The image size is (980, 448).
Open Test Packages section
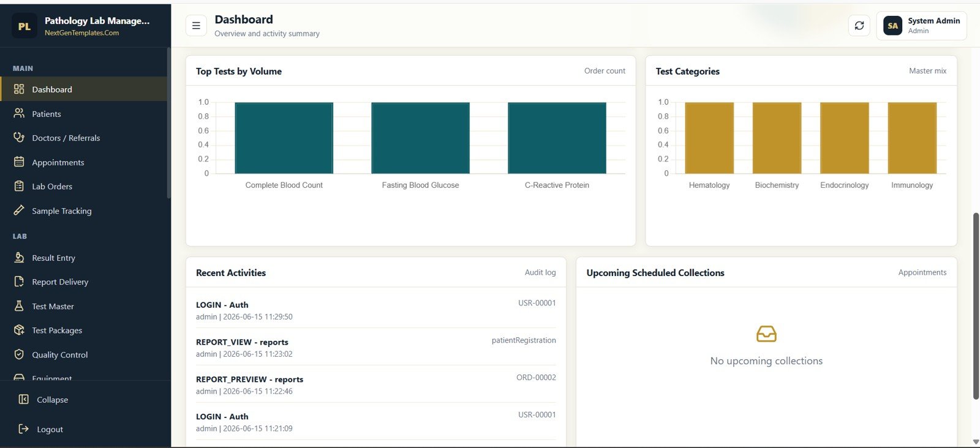[x=84, y=330]
